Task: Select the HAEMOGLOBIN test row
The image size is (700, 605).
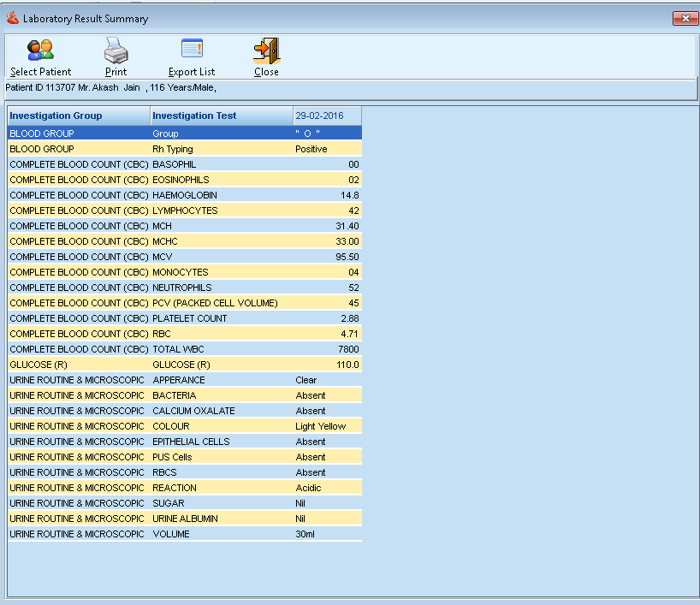Action: pos(185,195)
